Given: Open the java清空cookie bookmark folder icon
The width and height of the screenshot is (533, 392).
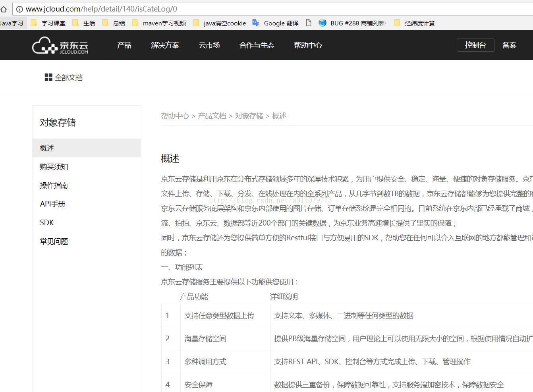Looking at the screenshot, I should pos(196,23).
